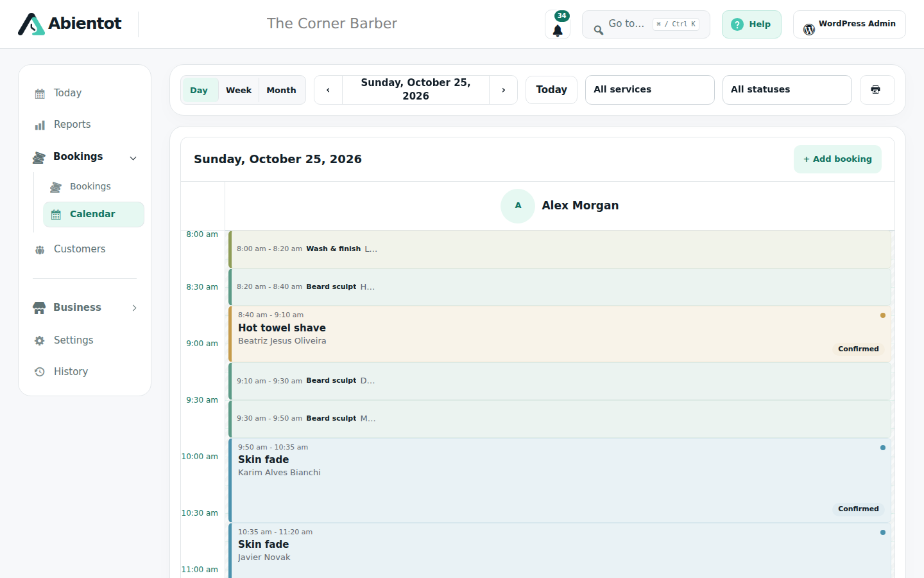
Task: Open Settings in the sidebar
Action: [x=85, y=340]
